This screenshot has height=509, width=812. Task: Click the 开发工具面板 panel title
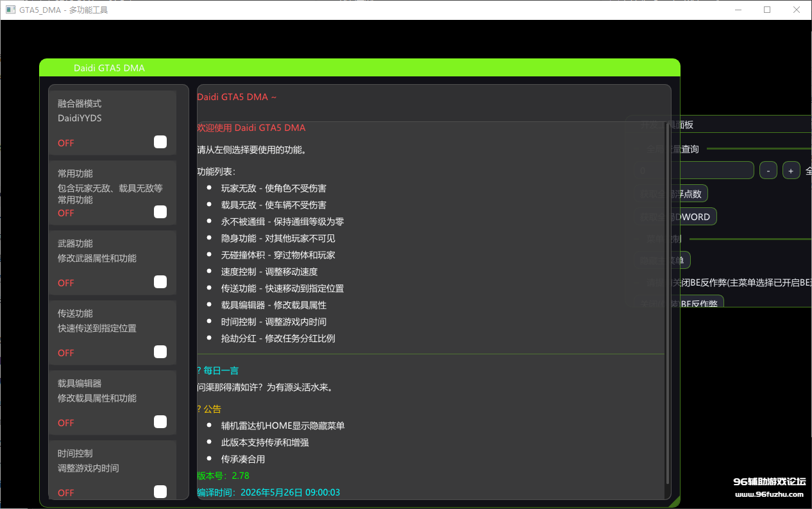click(667, 125)
